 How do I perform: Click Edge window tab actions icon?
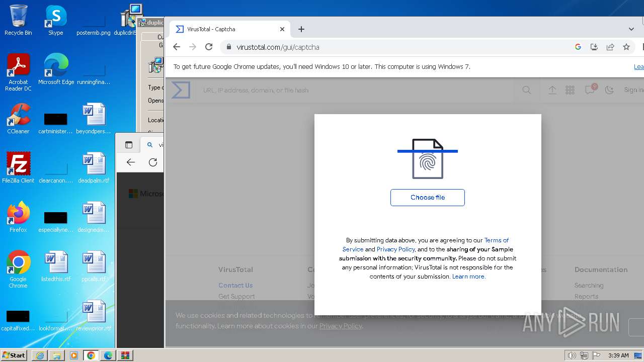pyautogui.click(x=129, y=145)
